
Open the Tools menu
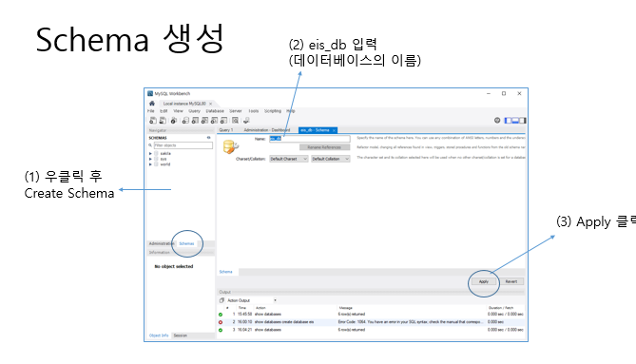254,111
